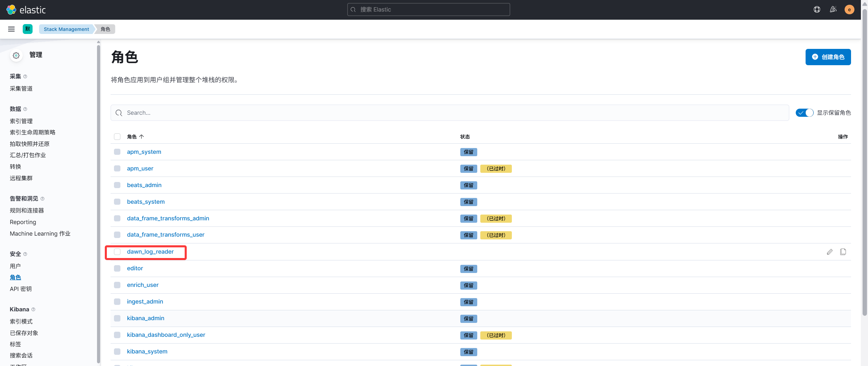
Task: Edit the dawn_log_reader role pencil icon
Action: tap(830, 252)
